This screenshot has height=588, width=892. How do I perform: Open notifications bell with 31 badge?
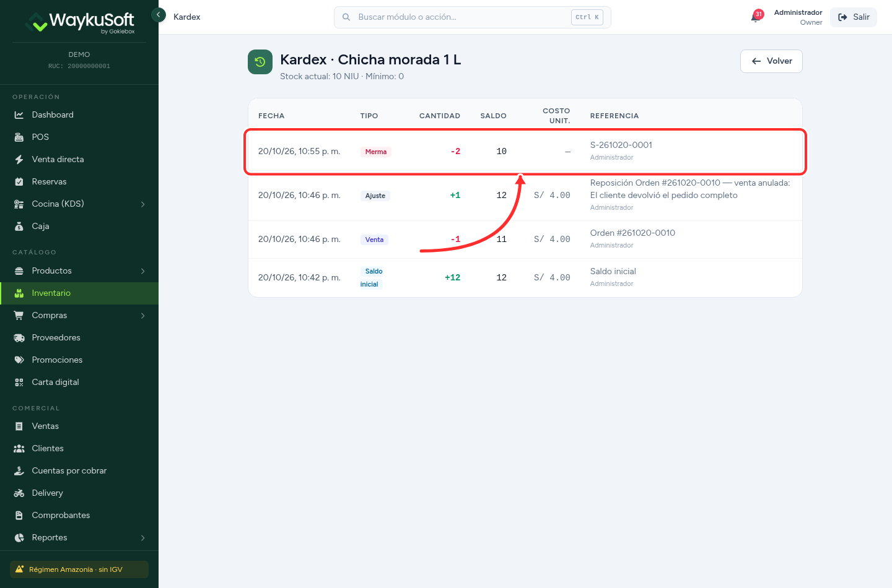coord(756,17)
